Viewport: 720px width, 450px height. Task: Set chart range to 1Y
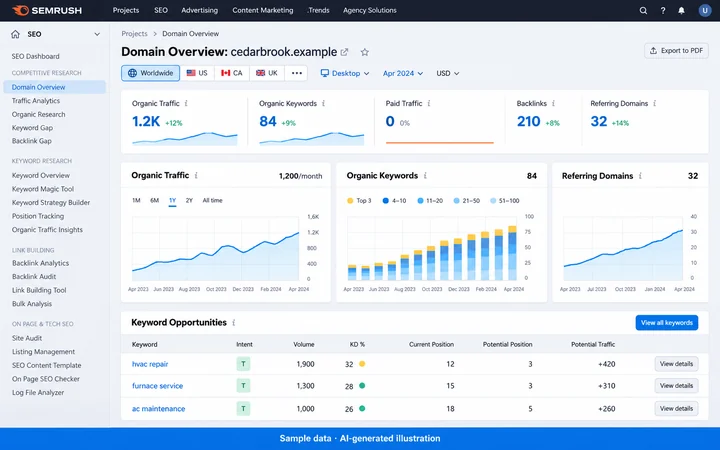[172, 200]
